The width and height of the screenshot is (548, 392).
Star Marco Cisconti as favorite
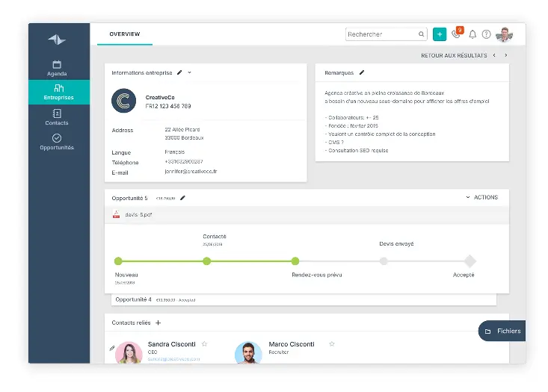click(x=332, y=343)
